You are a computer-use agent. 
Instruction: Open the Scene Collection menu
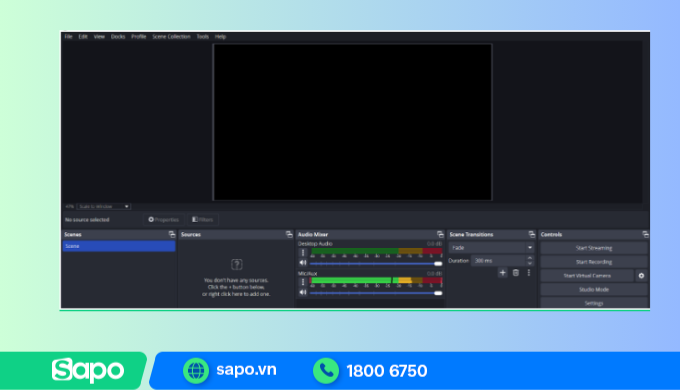point(171,37)
